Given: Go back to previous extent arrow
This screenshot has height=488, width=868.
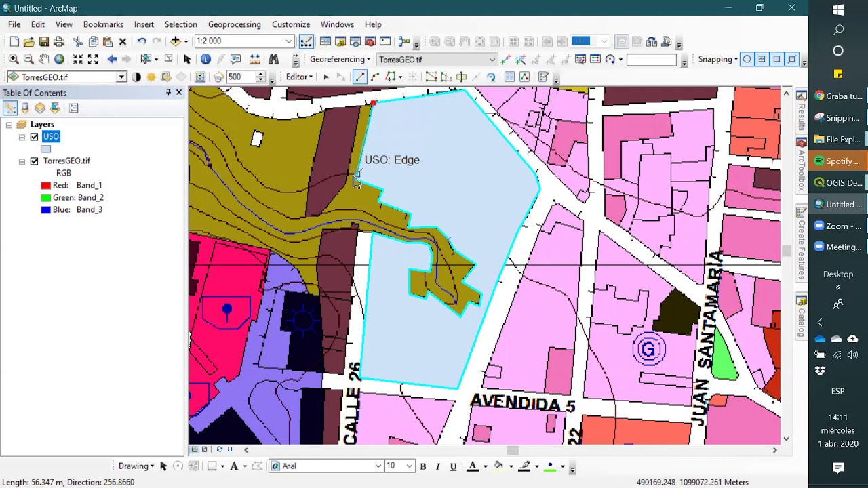Looking at the screenshot, I should [112, 60].
